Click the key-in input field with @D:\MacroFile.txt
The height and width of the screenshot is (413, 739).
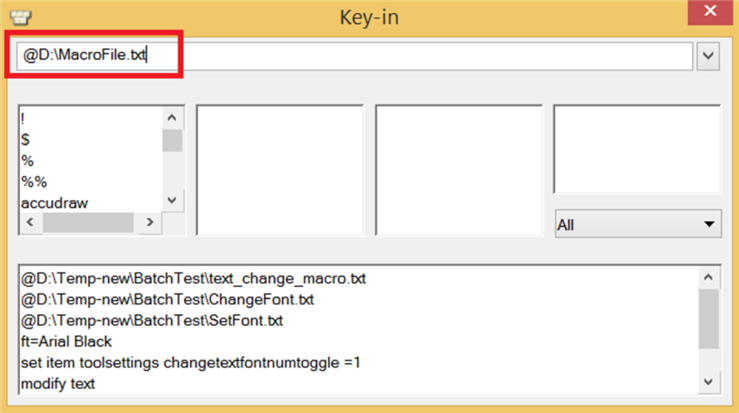pos(354,56)
